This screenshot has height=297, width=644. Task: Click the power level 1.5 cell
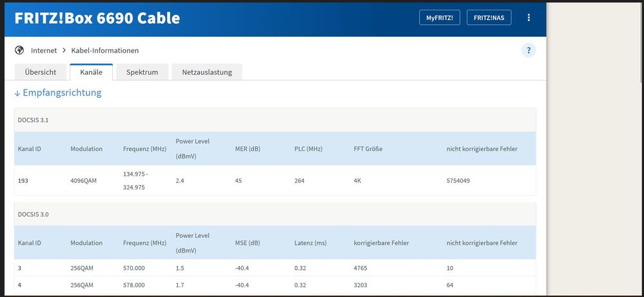pos(180,268)
